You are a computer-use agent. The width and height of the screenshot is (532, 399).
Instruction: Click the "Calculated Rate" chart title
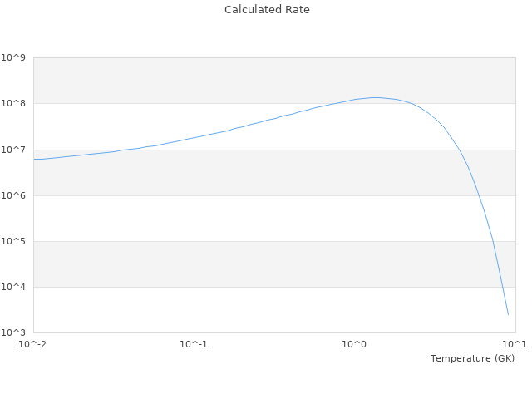[267, 10]
